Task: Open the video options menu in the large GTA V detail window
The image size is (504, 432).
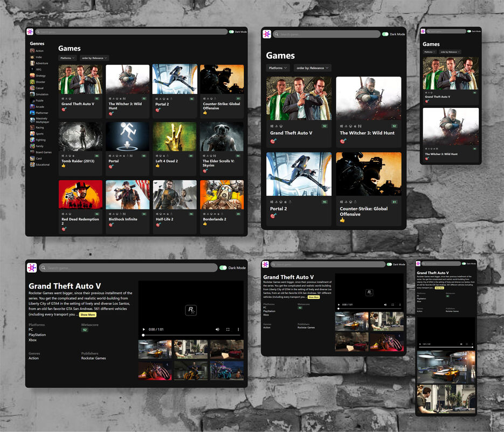Action: [x=238, y=330]
